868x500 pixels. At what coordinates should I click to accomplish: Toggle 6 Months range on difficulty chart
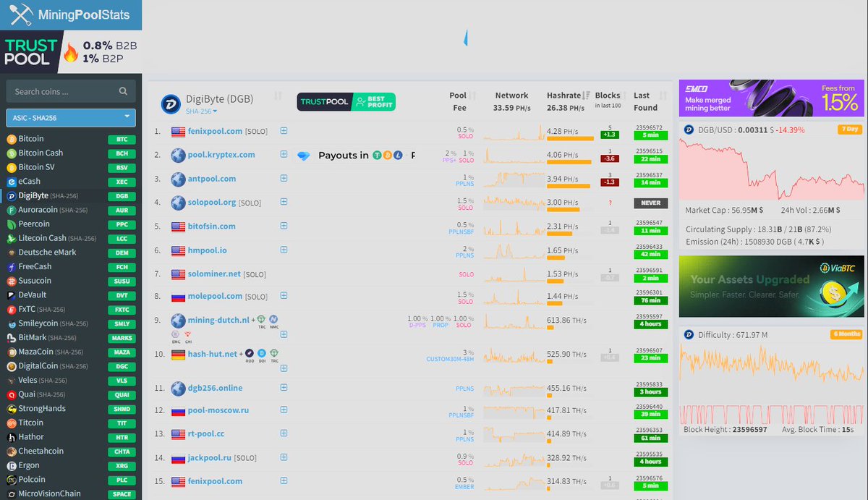846,334
